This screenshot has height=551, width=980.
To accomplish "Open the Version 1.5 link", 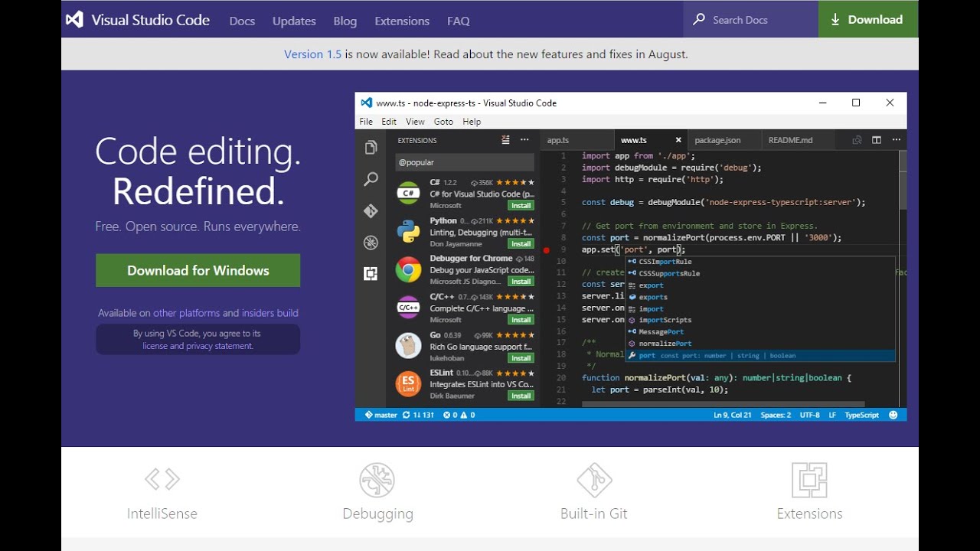I will click(x=312, y=54).
